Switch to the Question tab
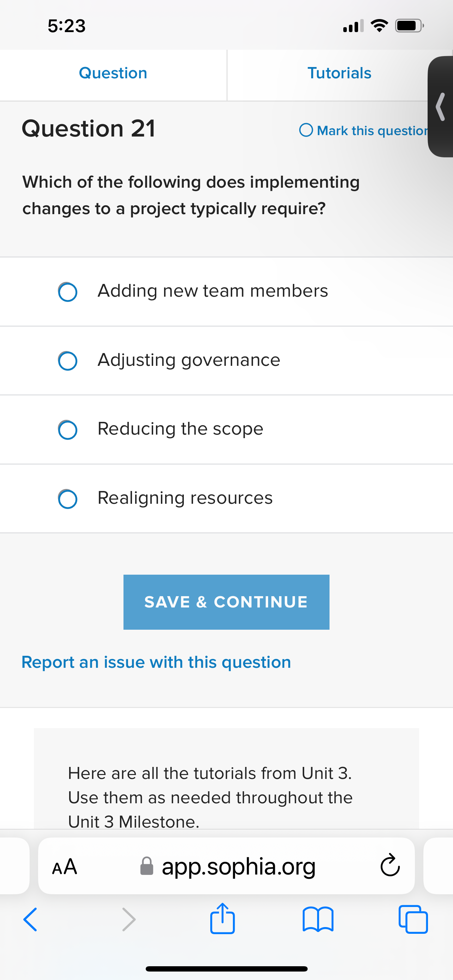 (x=113, y=73)
